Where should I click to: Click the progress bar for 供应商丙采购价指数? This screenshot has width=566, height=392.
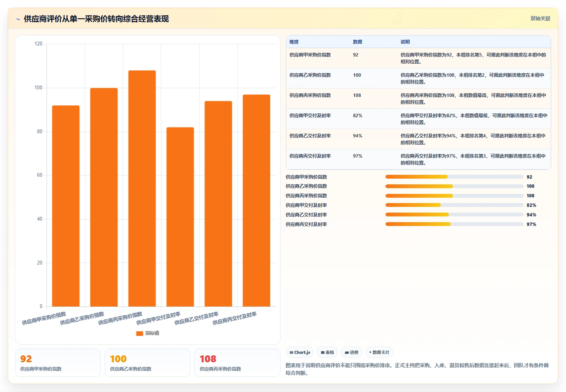454,196
